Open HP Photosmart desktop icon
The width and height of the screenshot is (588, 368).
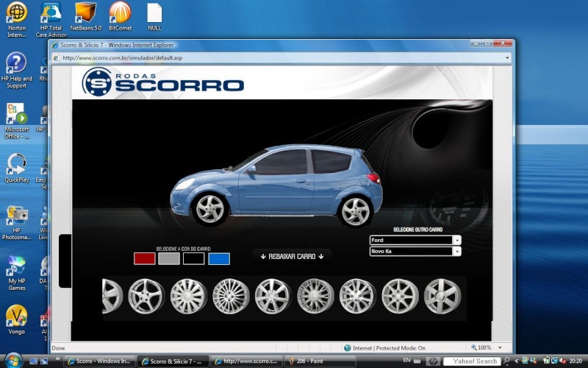pos(16,222)
